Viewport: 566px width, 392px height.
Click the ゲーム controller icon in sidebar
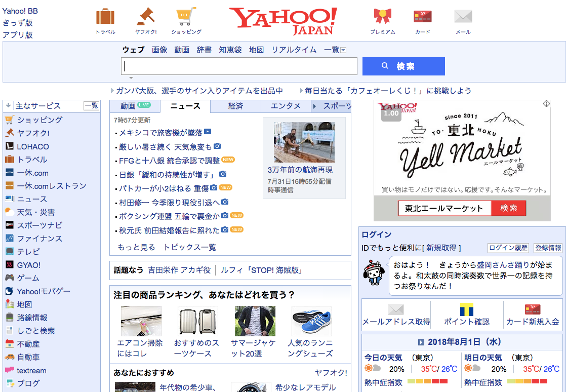point(10,278)
